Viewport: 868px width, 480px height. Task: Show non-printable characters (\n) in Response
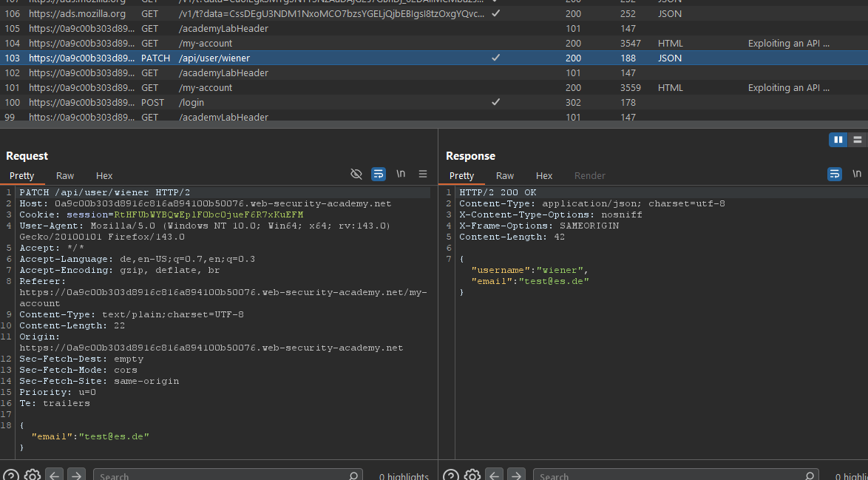tap(856, 174)
